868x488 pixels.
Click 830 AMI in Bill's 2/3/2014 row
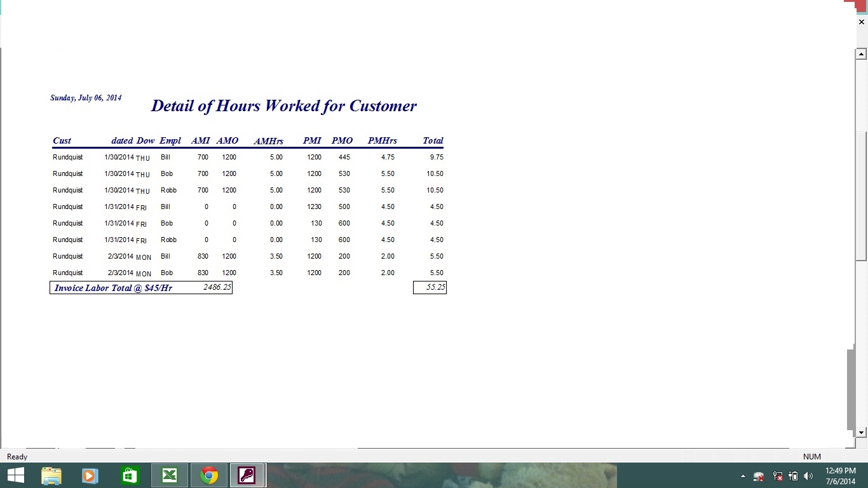tap(203, 256)
